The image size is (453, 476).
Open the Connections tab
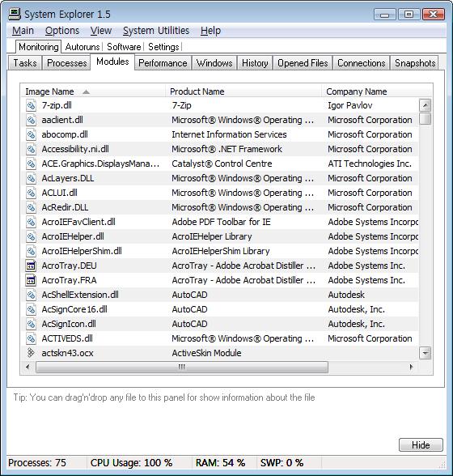pos(361,63)
